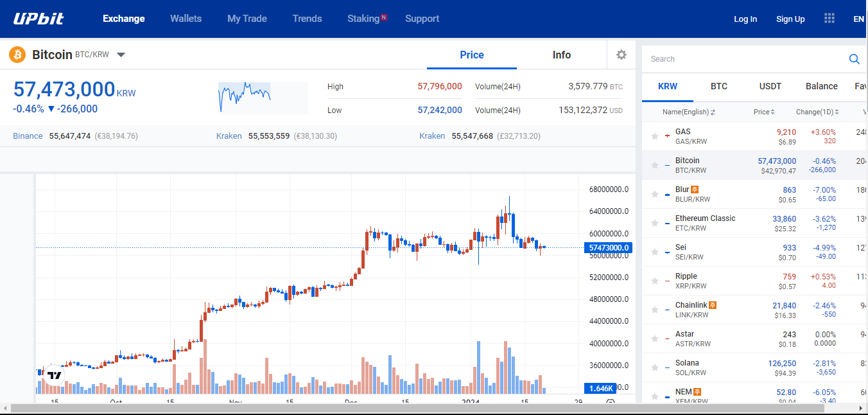Screen dimensions: 868x415
Task: Open the Trends menu
Action: [308, 19]
